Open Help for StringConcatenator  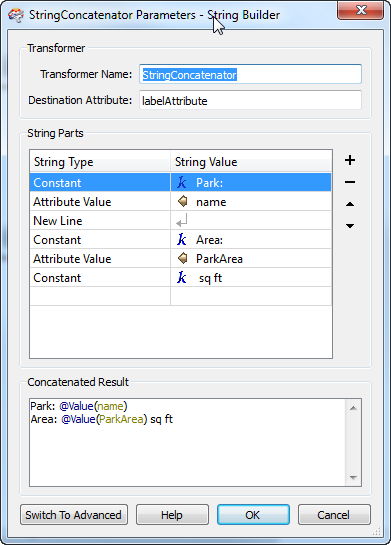[172, 515]
